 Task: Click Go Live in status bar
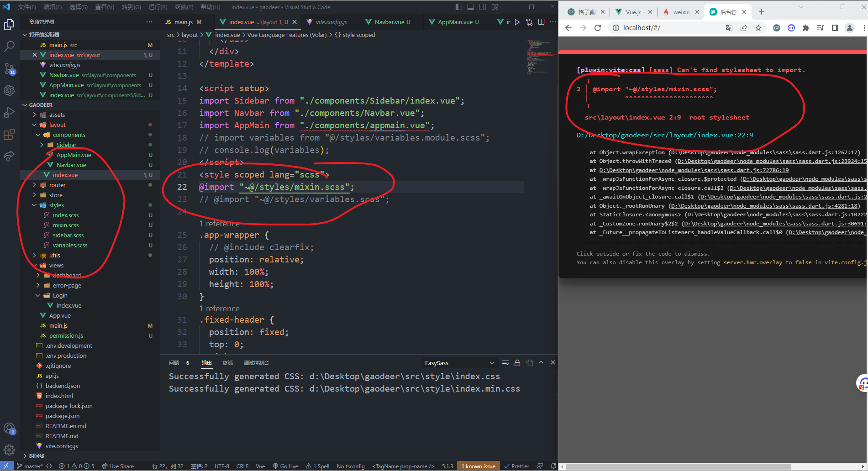click(x=285, y=466)
